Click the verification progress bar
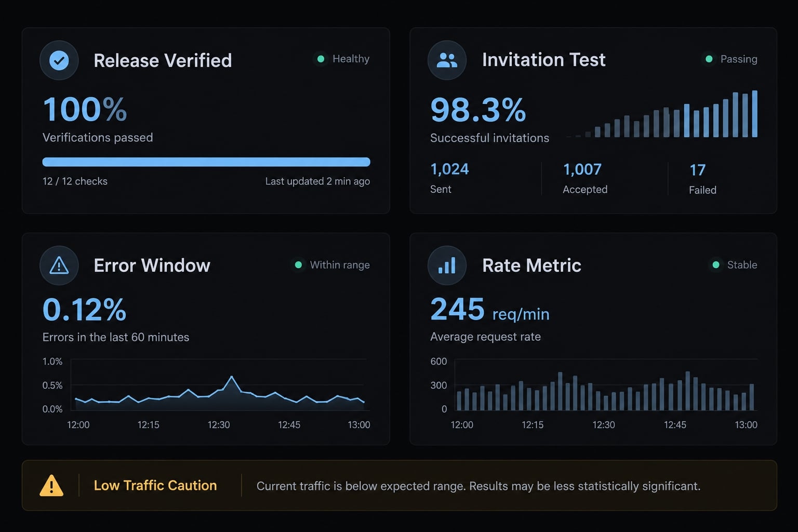The height and width of the screenshot is (532, 798). point(206,162)
